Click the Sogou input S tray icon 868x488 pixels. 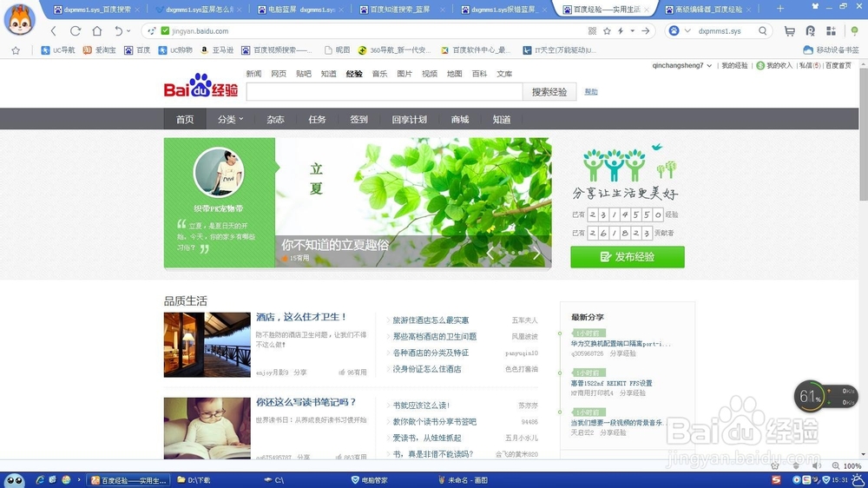[776, 479]
